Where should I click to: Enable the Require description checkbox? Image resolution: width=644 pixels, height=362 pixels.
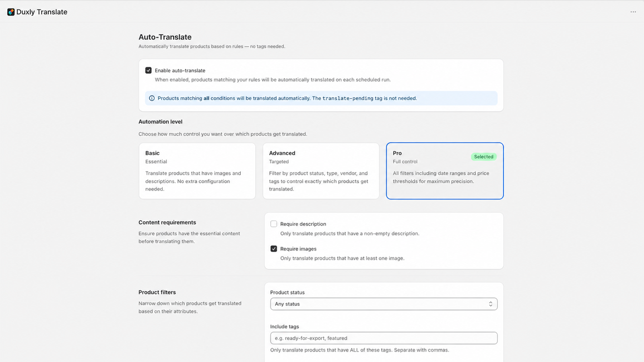tap(274, 224)
